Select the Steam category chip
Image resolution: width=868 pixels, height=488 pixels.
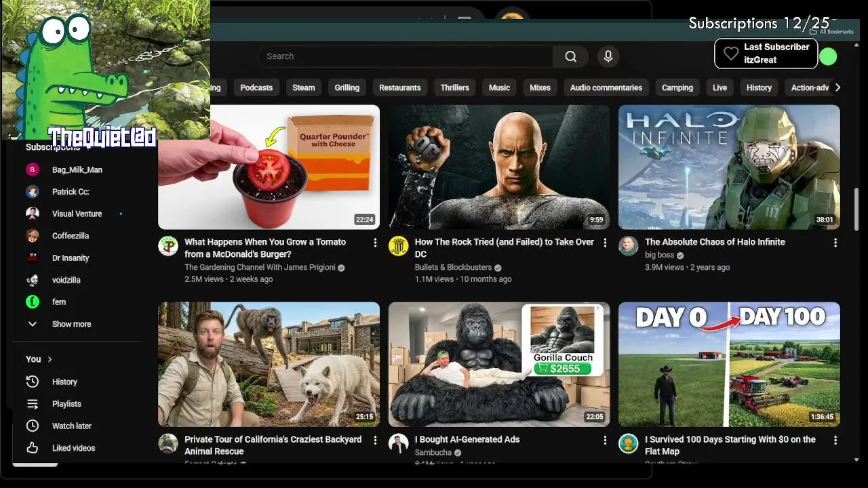(304, 87)
